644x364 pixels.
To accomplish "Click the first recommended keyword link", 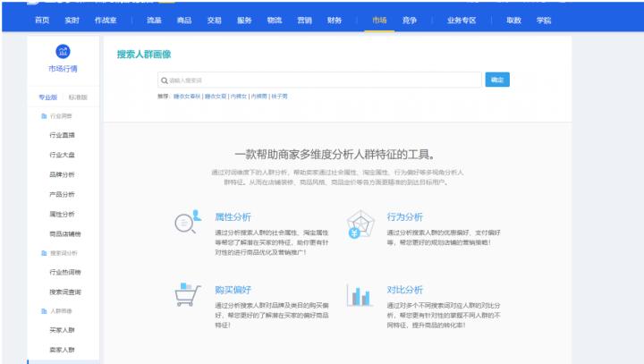I will [187, 96].
